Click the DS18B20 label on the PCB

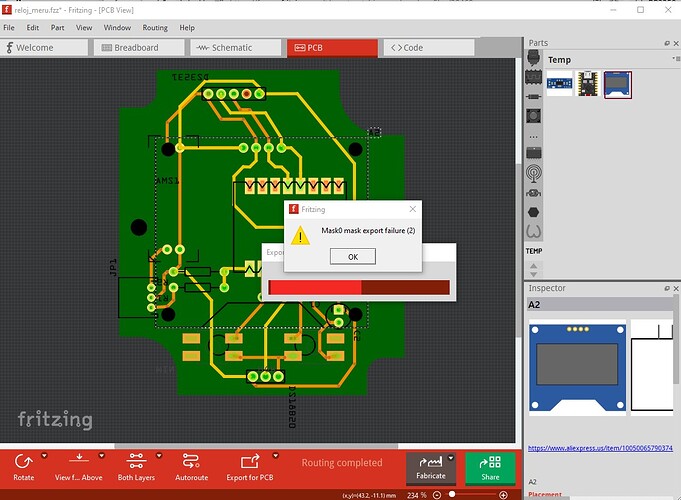tap(292, 407)
